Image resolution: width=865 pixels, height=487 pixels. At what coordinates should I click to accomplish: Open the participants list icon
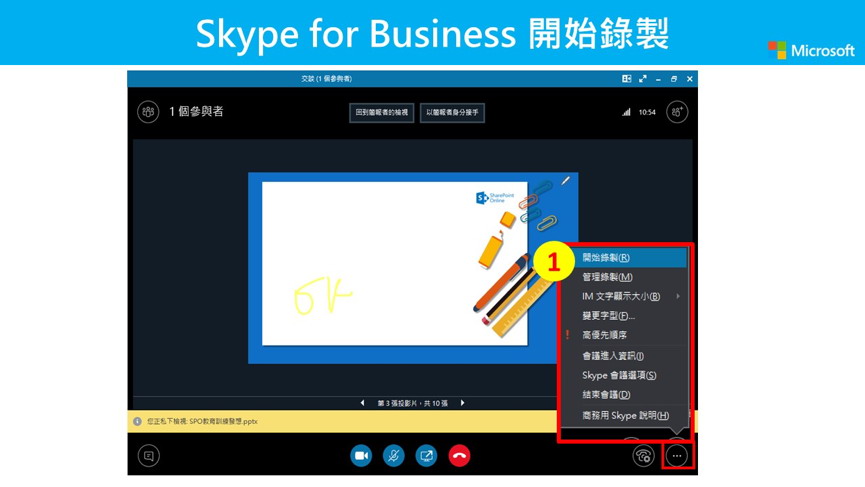148,112
